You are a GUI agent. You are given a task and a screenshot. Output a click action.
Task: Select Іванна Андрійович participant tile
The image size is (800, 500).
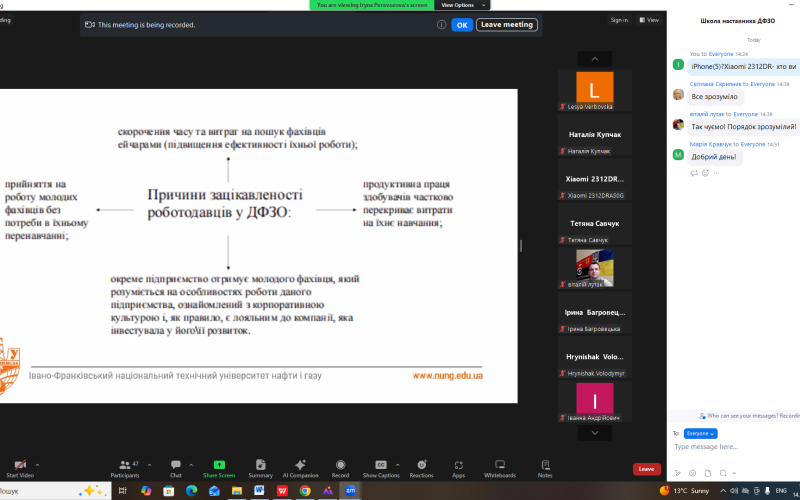[x=594, y=402]
